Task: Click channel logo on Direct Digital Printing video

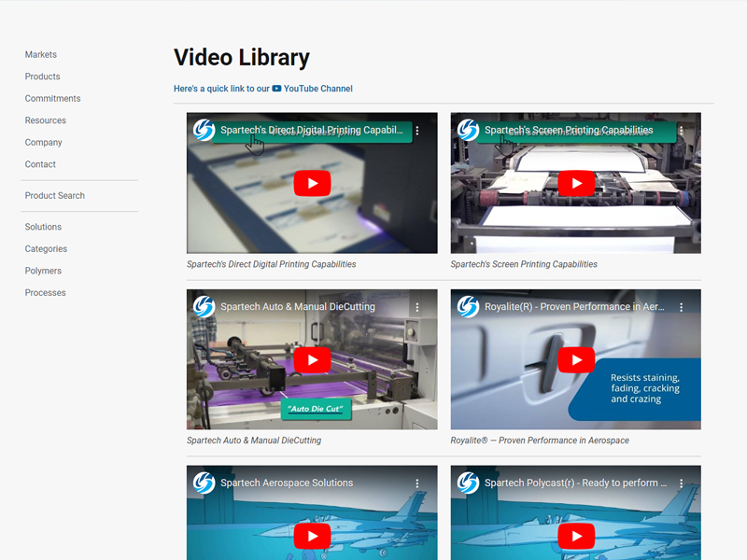Action: (204, 130)
